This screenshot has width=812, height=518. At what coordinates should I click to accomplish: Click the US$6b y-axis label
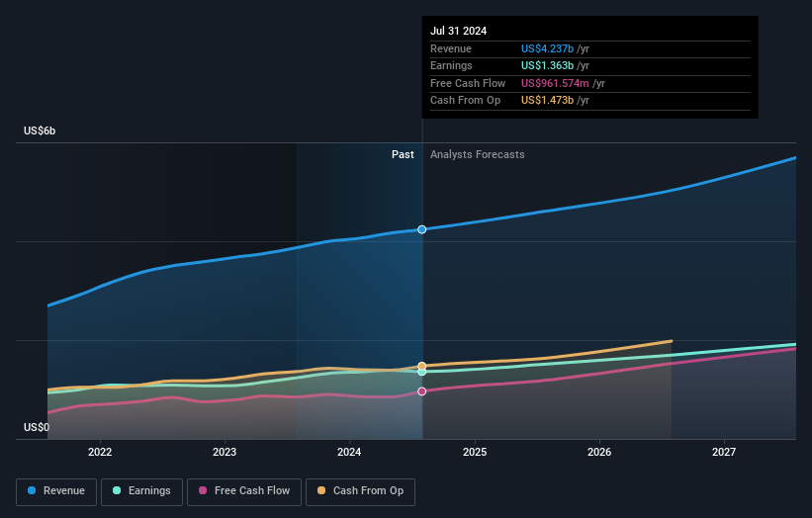click(40, 130)
